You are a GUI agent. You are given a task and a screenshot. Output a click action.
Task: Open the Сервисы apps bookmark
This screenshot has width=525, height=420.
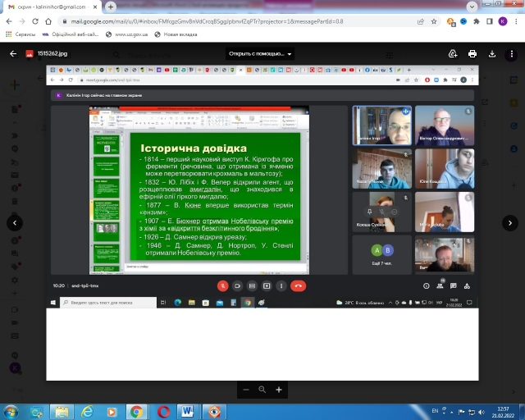coord(21,34)
